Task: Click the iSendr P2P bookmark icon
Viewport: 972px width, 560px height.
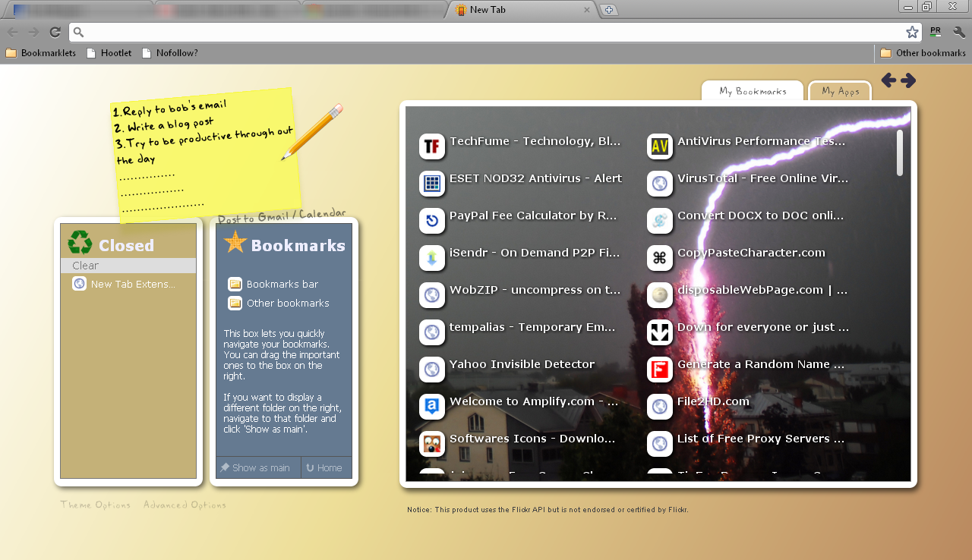Action: (432, 258)
